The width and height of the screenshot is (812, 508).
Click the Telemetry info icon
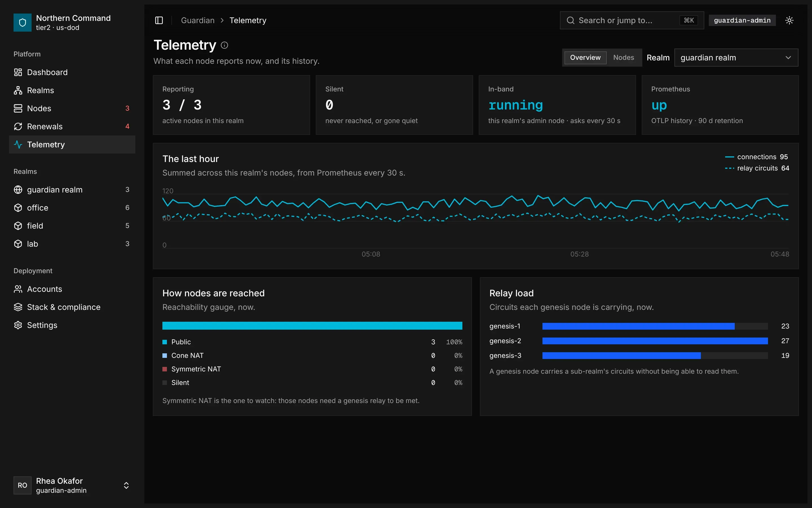point(224,45)
